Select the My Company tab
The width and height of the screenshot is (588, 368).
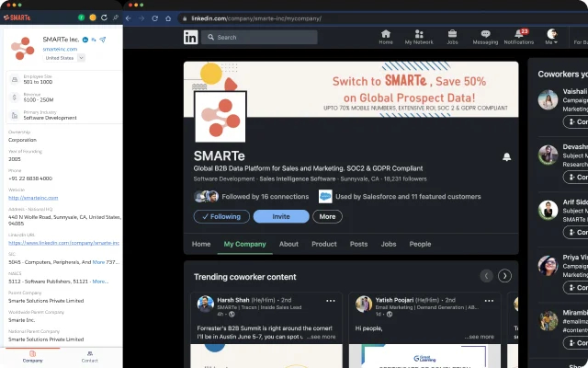[x=245, y=244]
